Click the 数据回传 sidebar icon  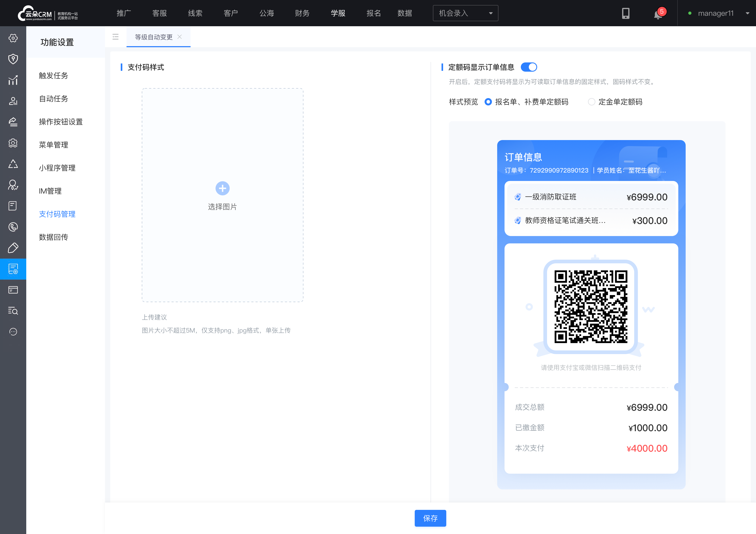(54, 237)
